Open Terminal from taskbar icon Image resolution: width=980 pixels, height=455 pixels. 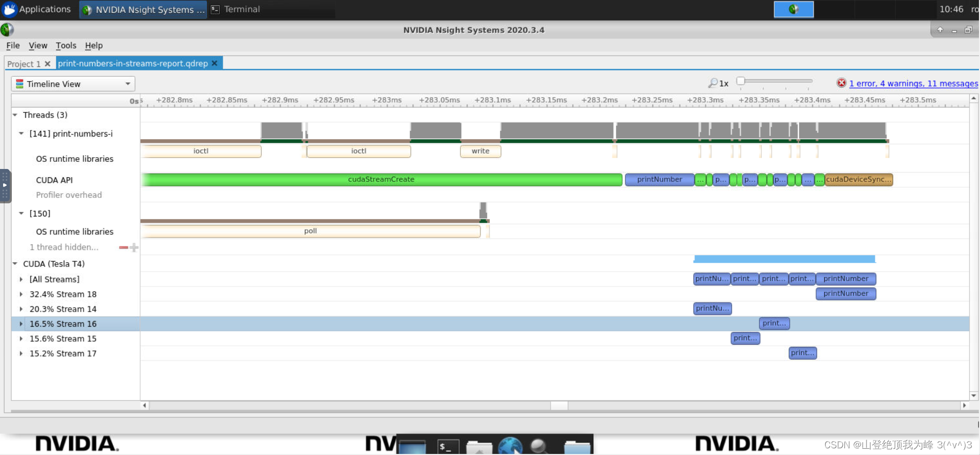[x=215, y=9]
